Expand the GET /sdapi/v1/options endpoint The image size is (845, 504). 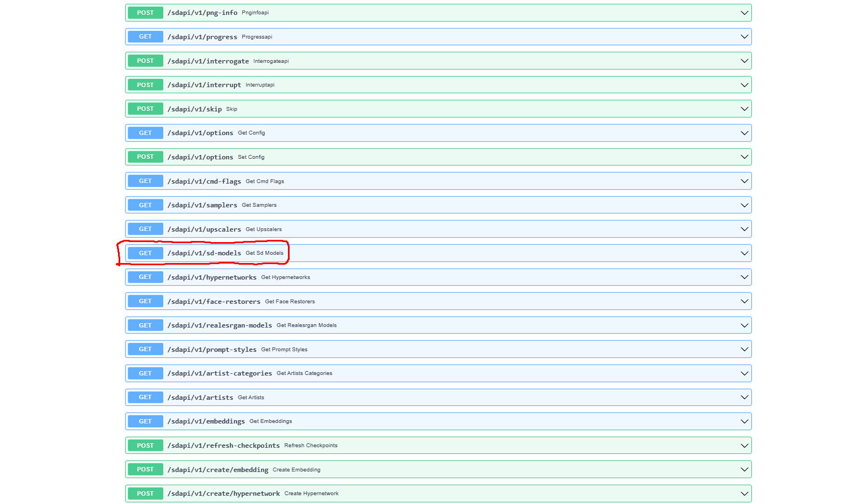744,132
